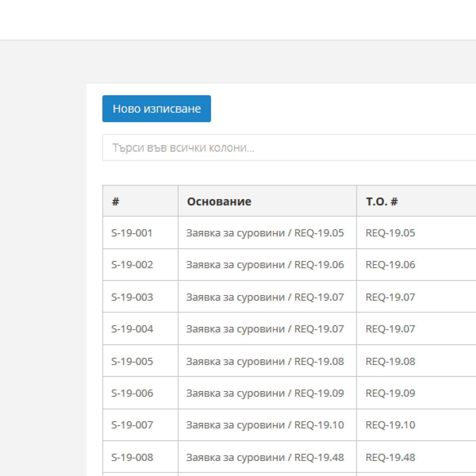The image size is (476, 476).
Task: Click T.O. value REQ-19.09 in row S-19-006
Action: (390, 393)
